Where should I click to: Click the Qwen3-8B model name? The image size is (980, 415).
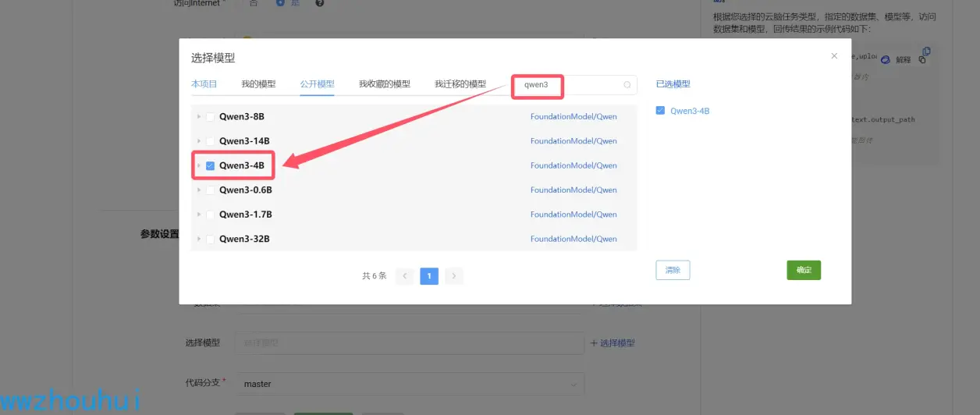242,117
